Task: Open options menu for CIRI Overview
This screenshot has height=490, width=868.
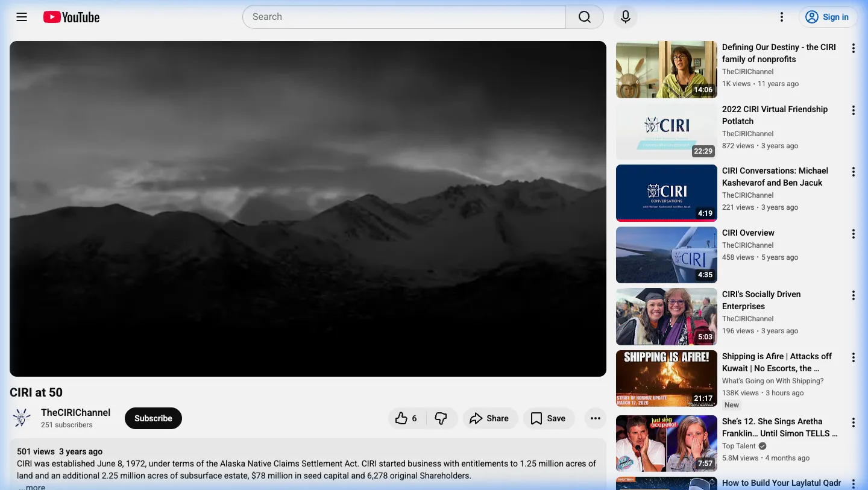Action: pos(853,234)
